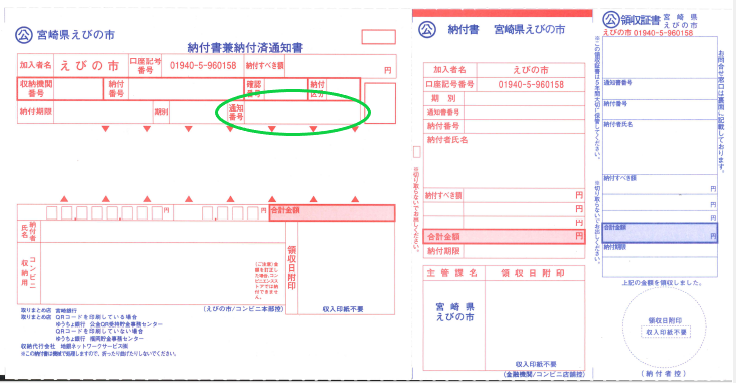Click 収入印紙不要 text on the middle slip
The height and width of the screenshot is (383, 736).
[x=536, y=364]
